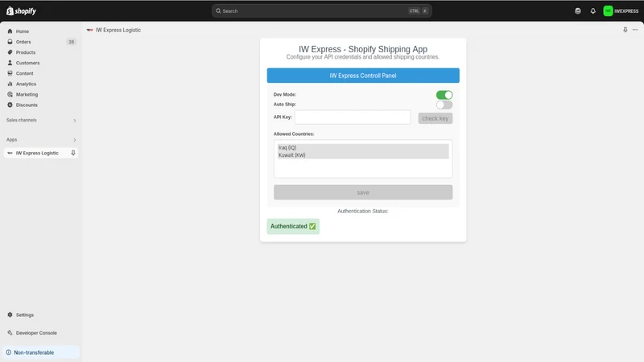Click the Products tag icon
This screenshot has width=644, height=362.
pos(10,52)
